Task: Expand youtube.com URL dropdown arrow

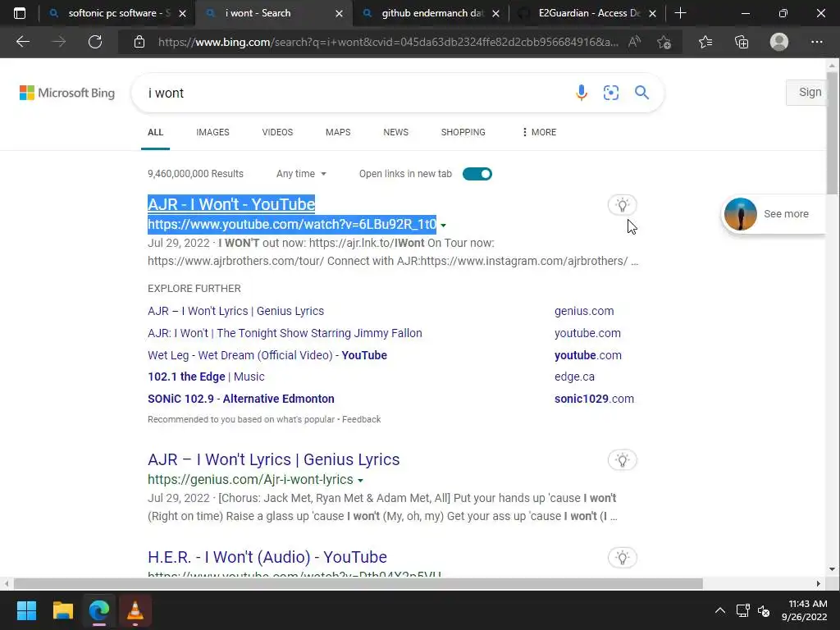Action: 444,225
